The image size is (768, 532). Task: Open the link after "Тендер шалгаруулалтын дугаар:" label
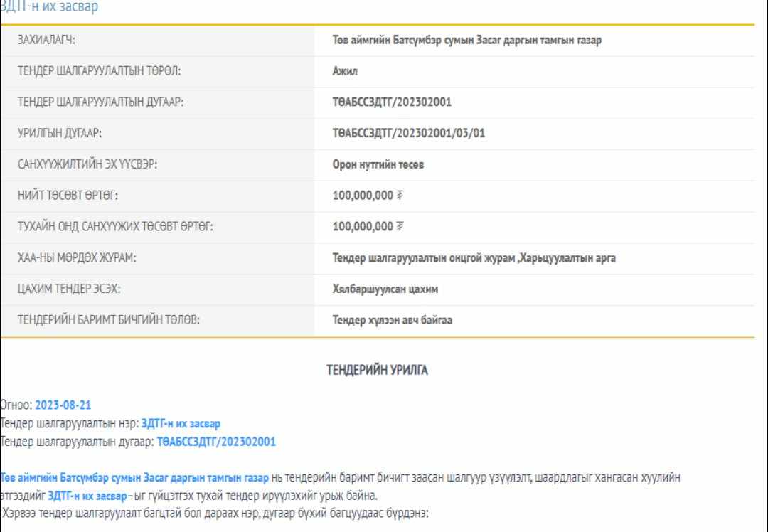(216, 442)
